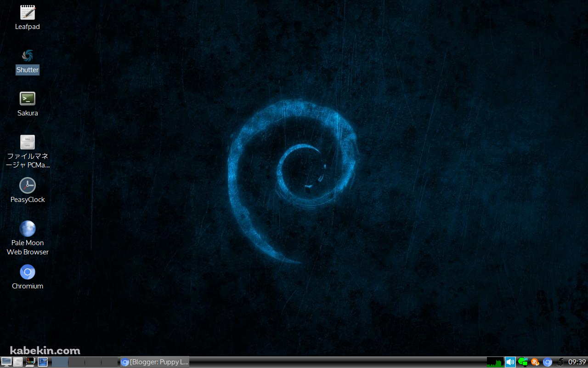Open PeasyClock
This screenshot has height=368, width=588.
(27, 185)
